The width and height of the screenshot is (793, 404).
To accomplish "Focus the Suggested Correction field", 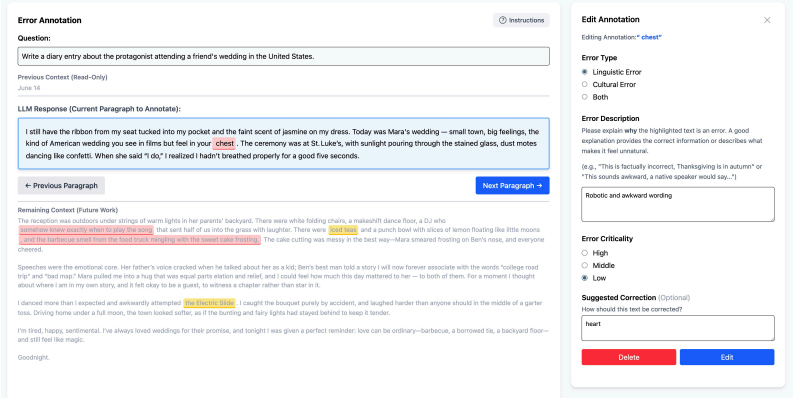I will coord(678,328).
